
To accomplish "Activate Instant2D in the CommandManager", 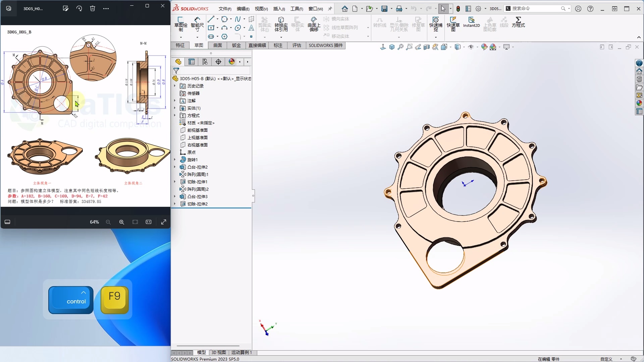I will click(471, 23).
